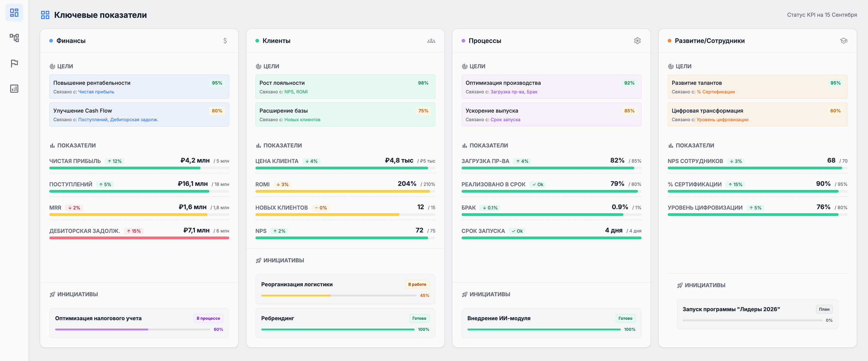The height and width of the screenshot is (361, 868).
Task: Click the yellow ROMI progress bar
Action: pyautogui.click(x=345, y=191)
